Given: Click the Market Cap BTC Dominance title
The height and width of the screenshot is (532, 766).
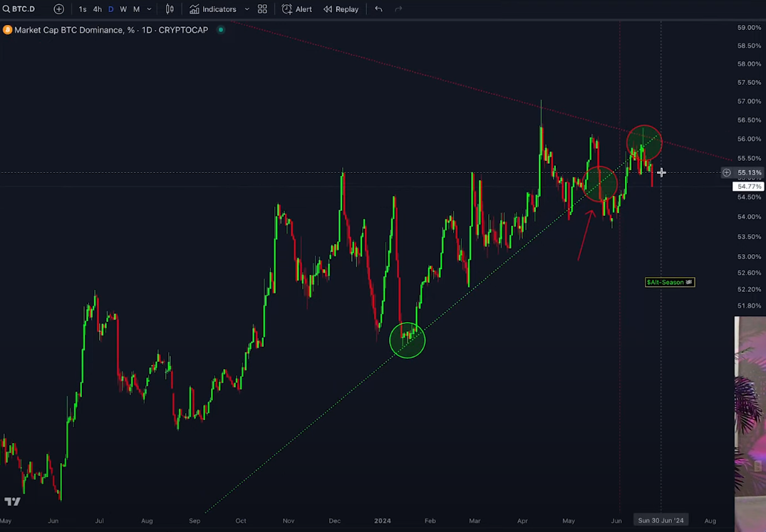Looking at the screenshot, I should [x=111, y=30].
